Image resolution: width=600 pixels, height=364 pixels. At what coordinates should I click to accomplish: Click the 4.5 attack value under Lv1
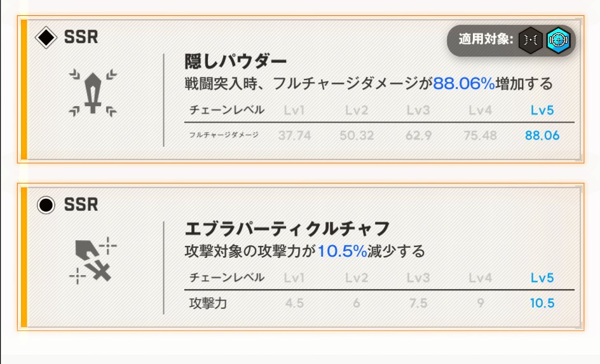point(294,303)
